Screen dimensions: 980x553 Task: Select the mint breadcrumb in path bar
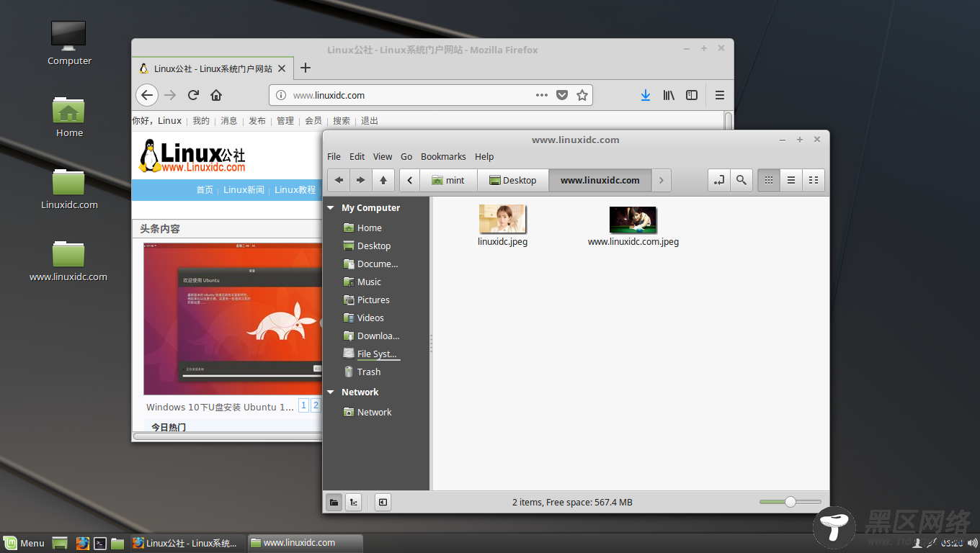pyautogui.click(x=449, y=180)
